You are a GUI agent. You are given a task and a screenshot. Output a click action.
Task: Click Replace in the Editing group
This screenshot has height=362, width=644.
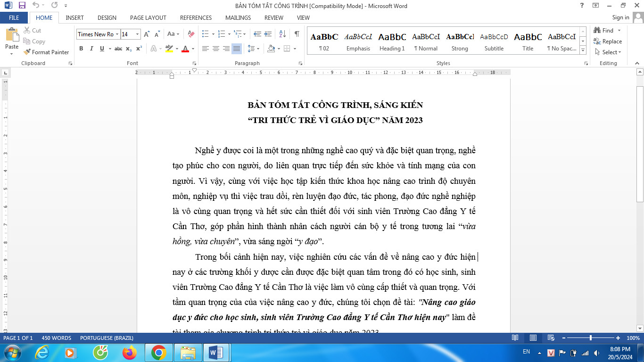coord(608,41)
